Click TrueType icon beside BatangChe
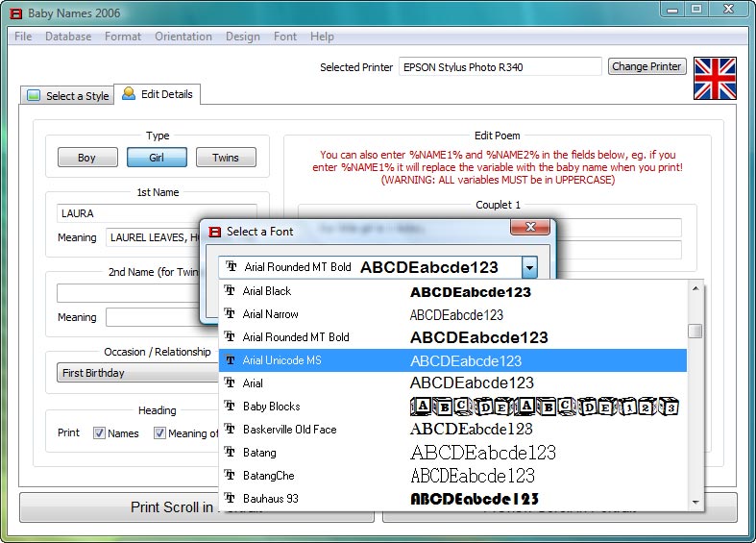This screenshot has height=543, width=756. (230, 475)
